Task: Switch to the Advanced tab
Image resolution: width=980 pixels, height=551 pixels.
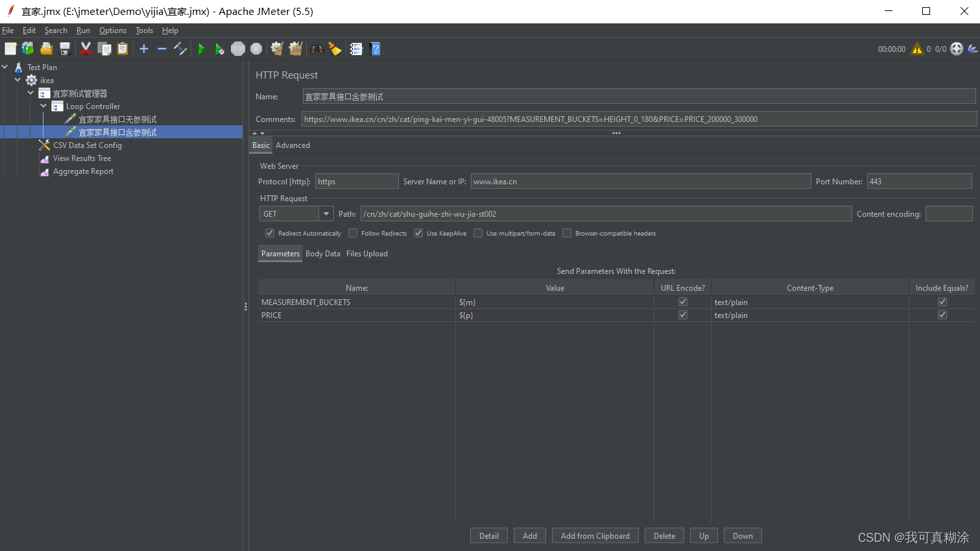Action: (293, 145)
